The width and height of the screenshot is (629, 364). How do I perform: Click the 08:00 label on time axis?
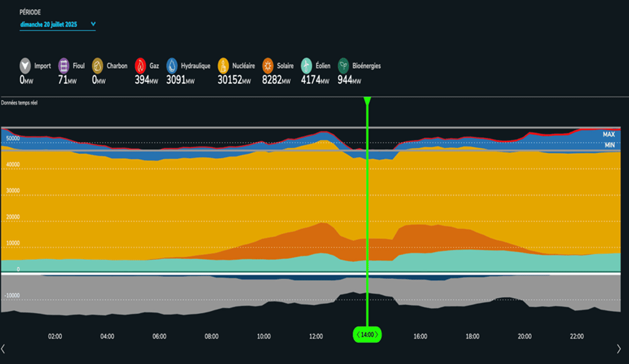point(211,337)
